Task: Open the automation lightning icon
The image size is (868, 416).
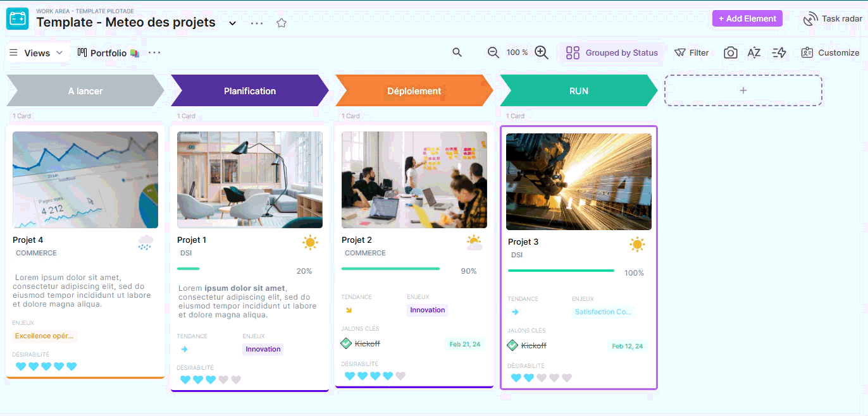Action: point(779,52)
